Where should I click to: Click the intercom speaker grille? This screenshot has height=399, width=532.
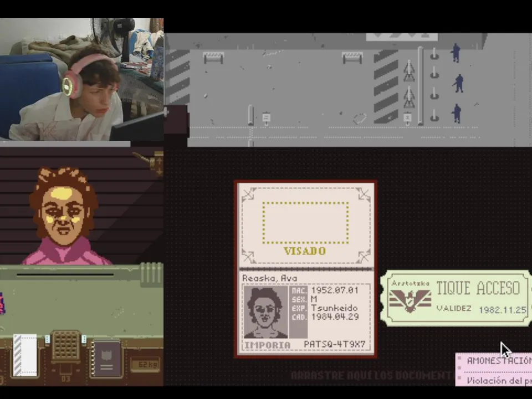click(65, 345)
